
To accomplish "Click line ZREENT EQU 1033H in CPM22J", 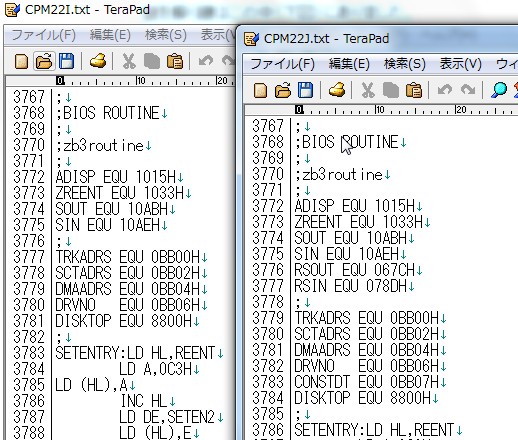I will 359,222.
